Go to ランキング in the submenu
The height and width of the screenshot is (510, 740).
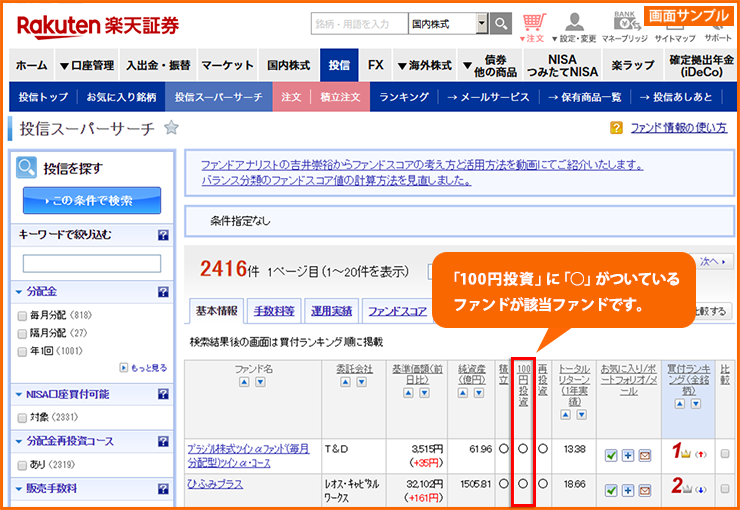click(404, 97)
